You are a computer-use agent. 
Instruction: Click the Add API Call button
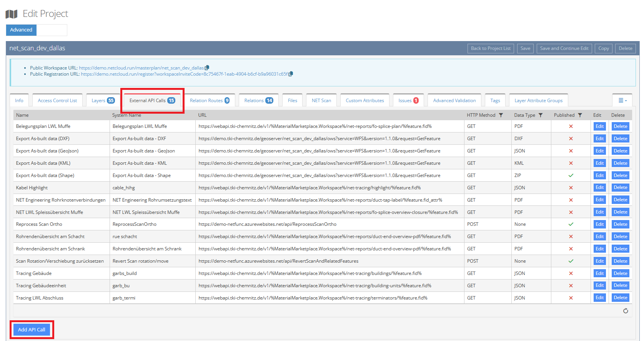pyautogui.click(x=32, y=329)
